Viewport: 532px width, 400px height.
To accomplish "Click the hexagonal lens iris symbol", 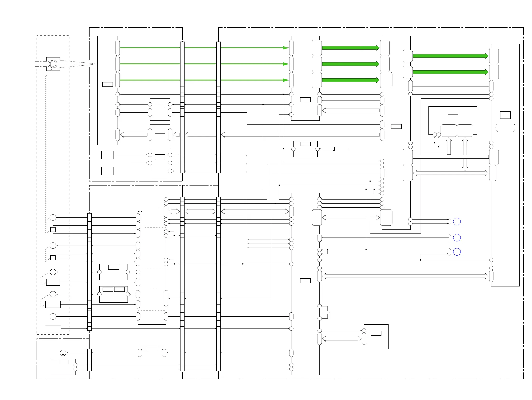I will click(x=53, y=64).
